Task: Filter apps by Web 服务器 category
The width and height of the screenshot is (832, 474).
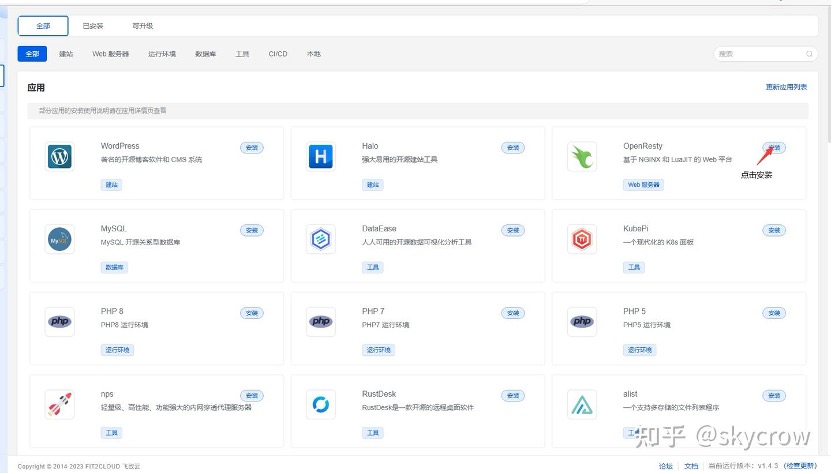Action: (110, 54)
